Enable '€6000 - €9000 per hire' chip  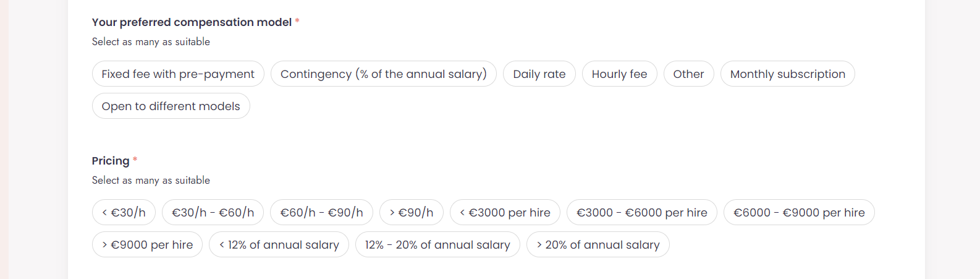(799, 213)
